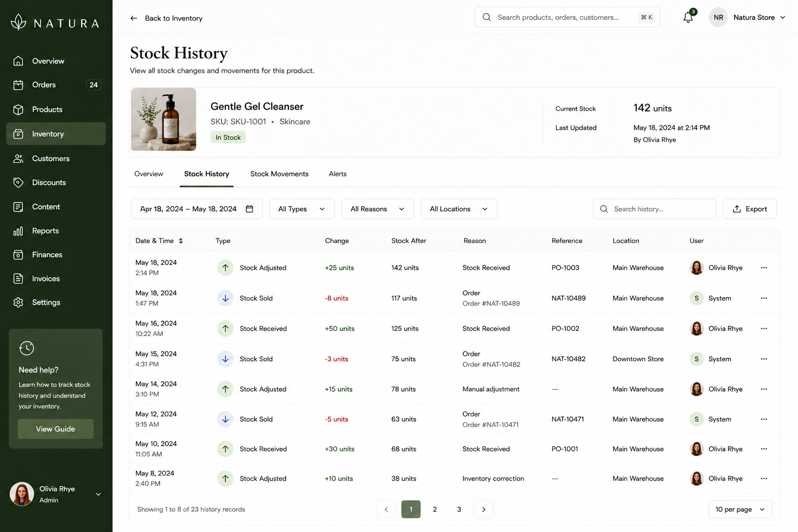
Task: Click Manual adjustment reason
Action: (x=491, y=389)
